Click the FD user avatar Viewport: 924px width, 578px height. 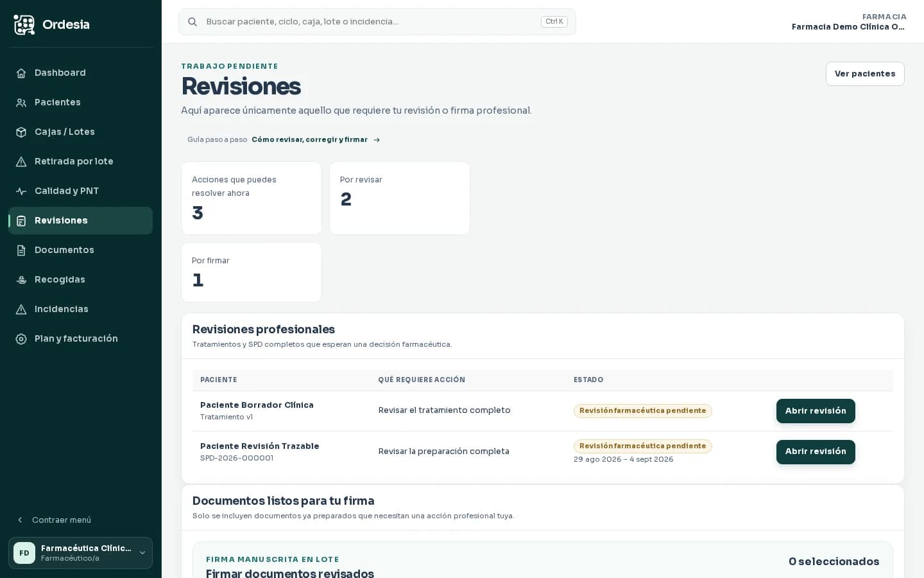pyautogui.click(x=24, y=553)
